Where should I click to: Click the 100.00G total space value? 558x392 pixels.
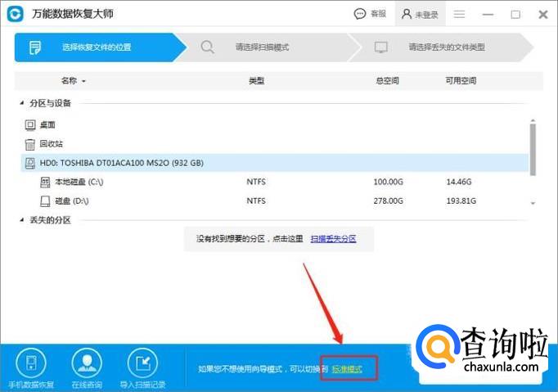pyautogui.click(x=389, y=182)
